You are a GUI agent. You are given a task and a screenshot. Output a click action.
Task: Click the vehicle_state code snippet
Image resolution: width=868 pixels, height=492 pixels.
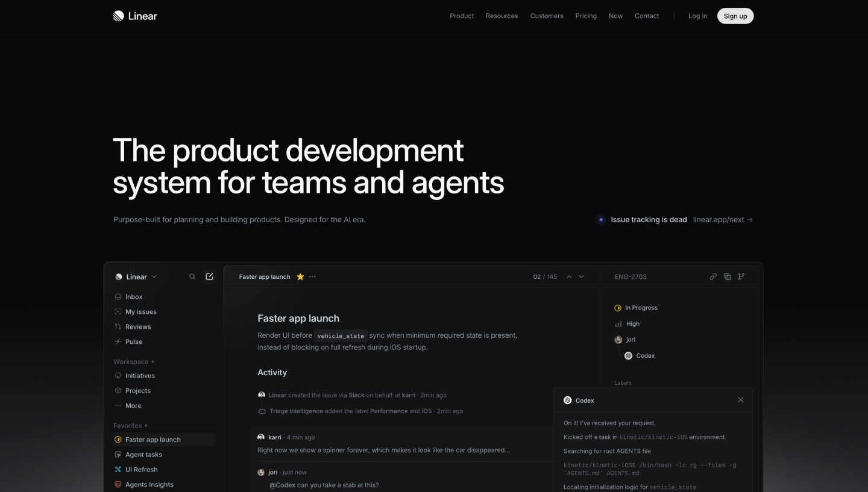coord(341,335)
